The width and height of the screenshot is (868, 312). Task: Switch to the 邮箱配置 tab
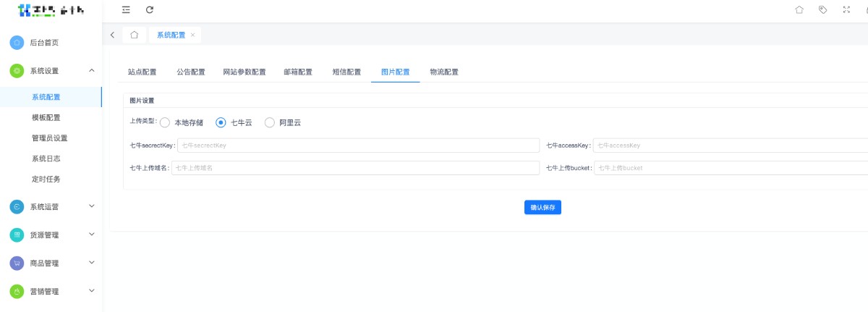pyautogui.click(x=298, y=72)
